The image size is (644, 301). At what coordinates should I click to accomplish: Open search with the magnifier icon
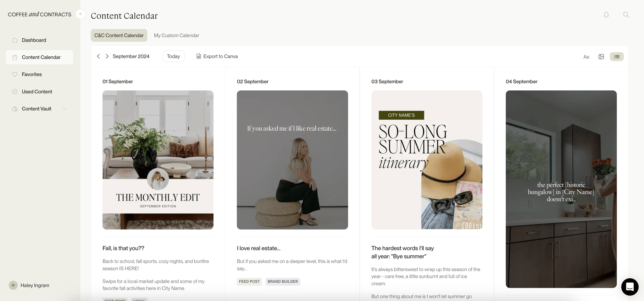coord(626,14)
